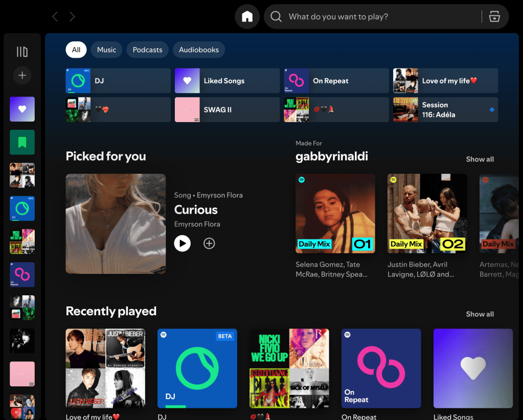
Task: Open Your Episodes green bookmark in sidebar
Action: [22, 143]
